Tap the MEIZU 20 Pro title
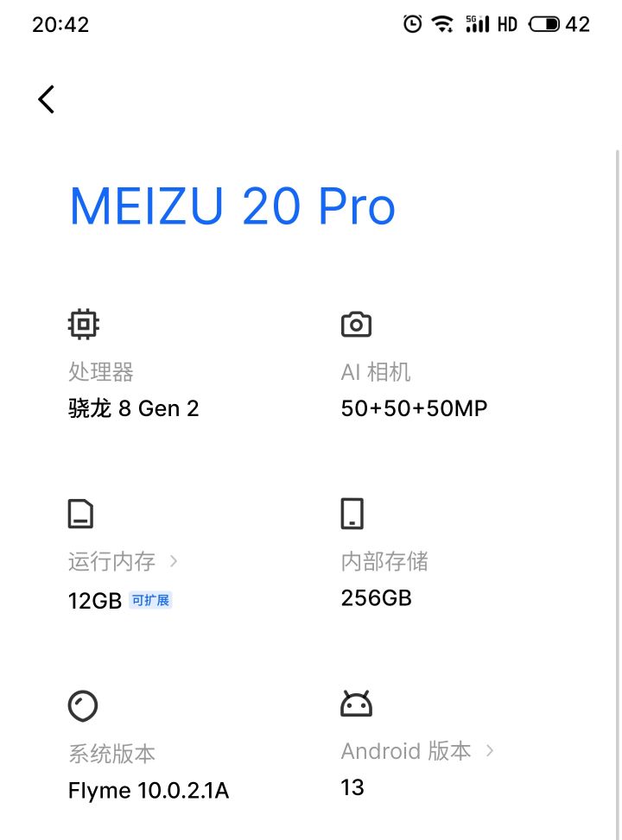 coord(232,206)
